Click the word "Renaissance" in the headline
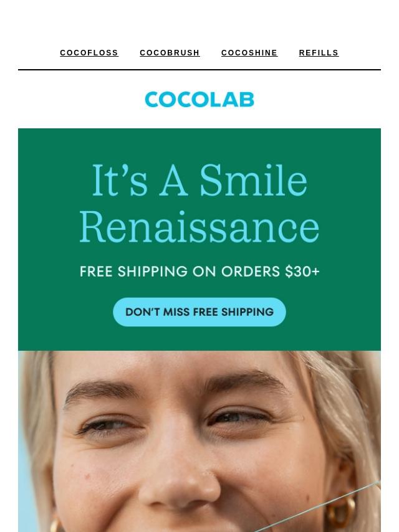 (x=199, y=227)
